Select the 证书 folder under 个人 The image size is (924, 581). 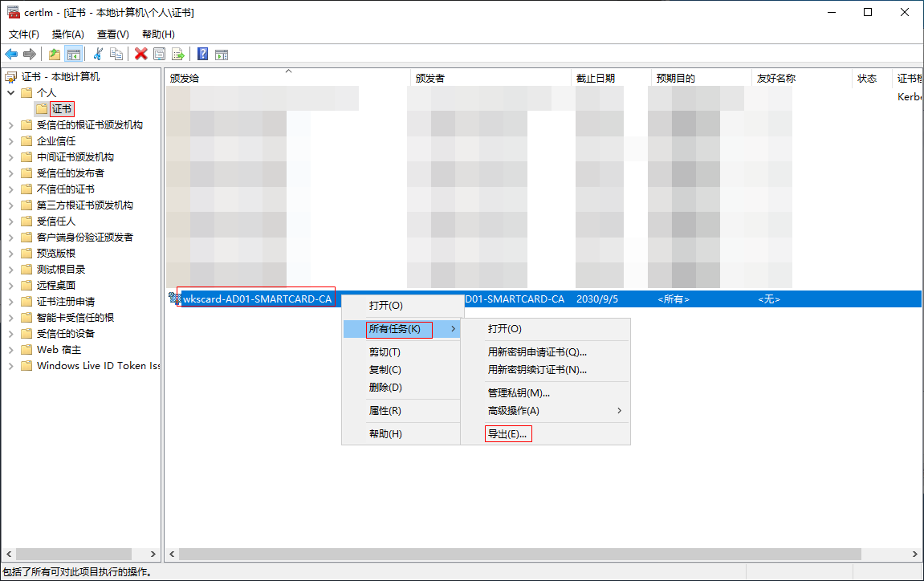pyautogui.click(x=61, y=108)
